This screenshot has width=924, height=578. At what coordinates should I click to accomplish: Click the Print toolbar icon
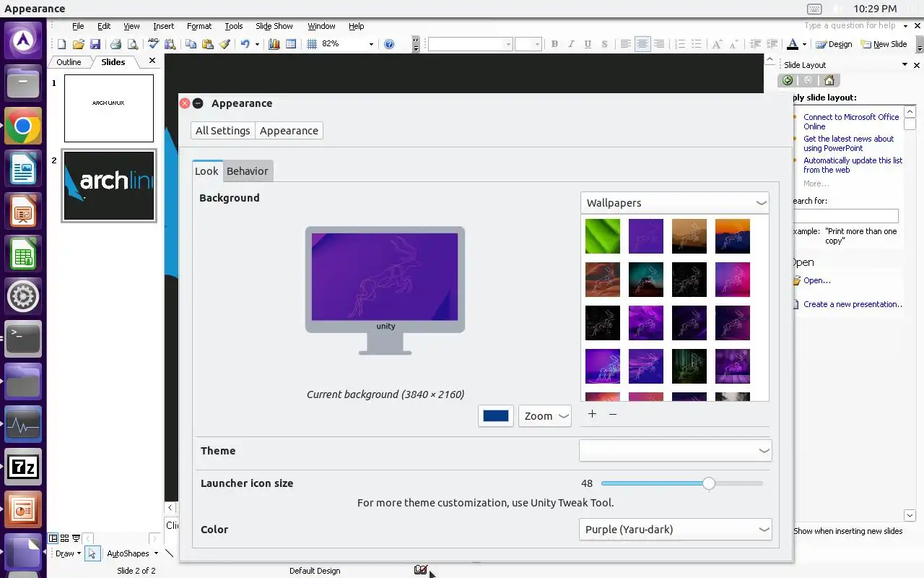pyautogui.click(x=115, y=44)
